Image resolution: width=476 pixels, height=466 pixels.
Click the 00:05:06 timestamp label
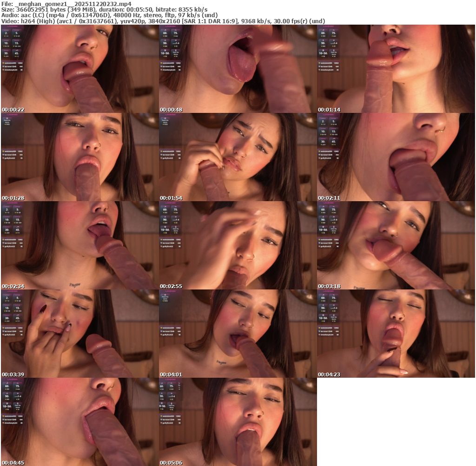[x=171, y=463]
